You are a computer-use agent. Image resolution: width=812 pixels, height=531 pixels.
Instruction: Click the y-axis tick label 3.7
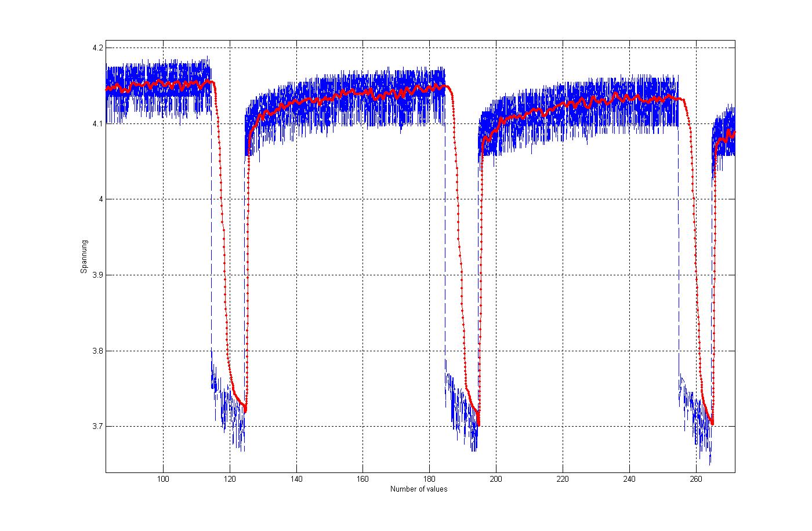coord(97,426)
